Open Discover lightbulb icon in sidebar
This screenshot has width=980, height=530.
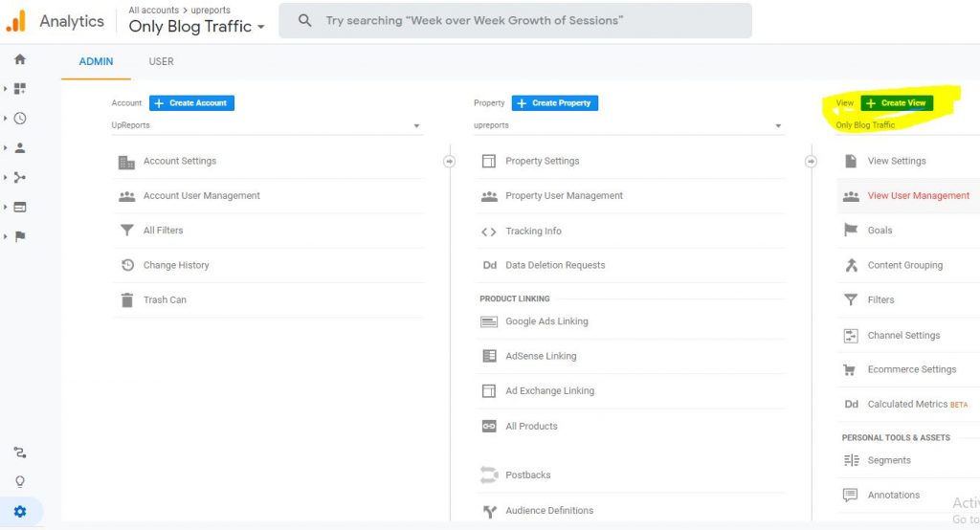[x=20, y=481]
